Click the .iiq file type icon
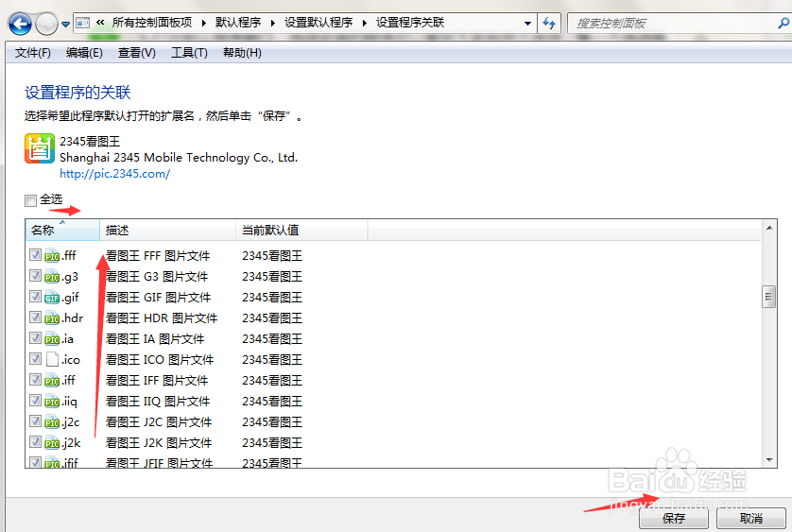The height and width of the screenshot is (532, 792). 52,402
